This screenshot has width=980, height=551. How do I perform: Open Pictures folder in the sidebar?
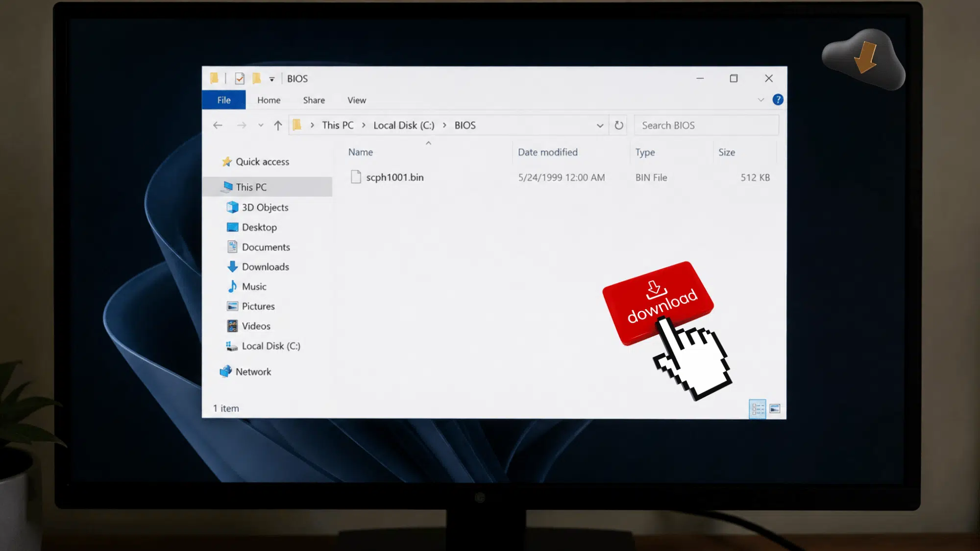pos(258,306)
